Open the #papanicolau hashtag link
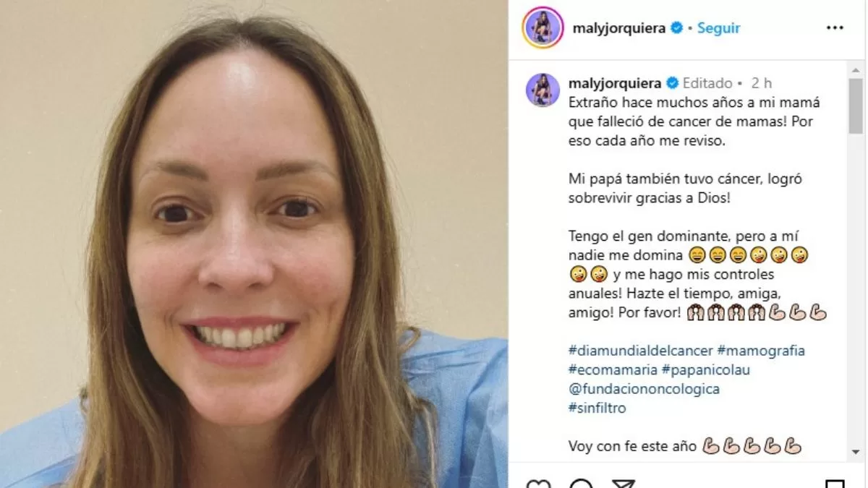The height and width of the screenshot is (488, 868). click(705, 369)
